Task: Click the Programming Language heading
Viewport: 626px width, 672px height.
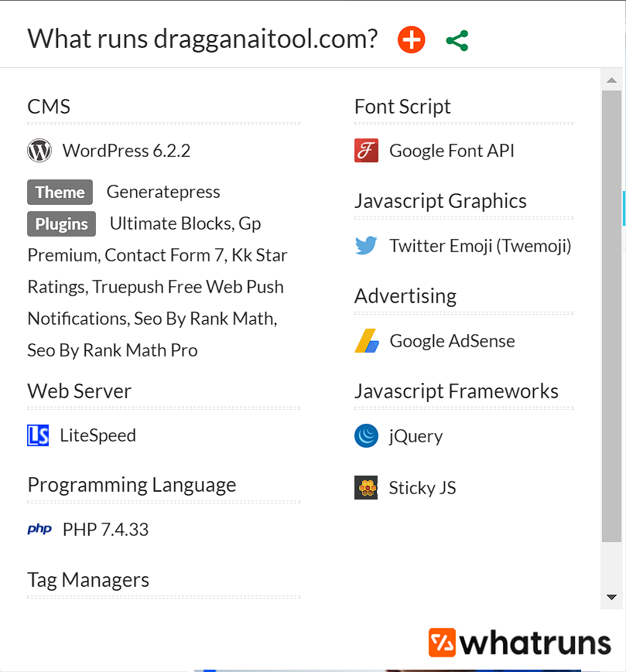Action: [x=132, y=485]
